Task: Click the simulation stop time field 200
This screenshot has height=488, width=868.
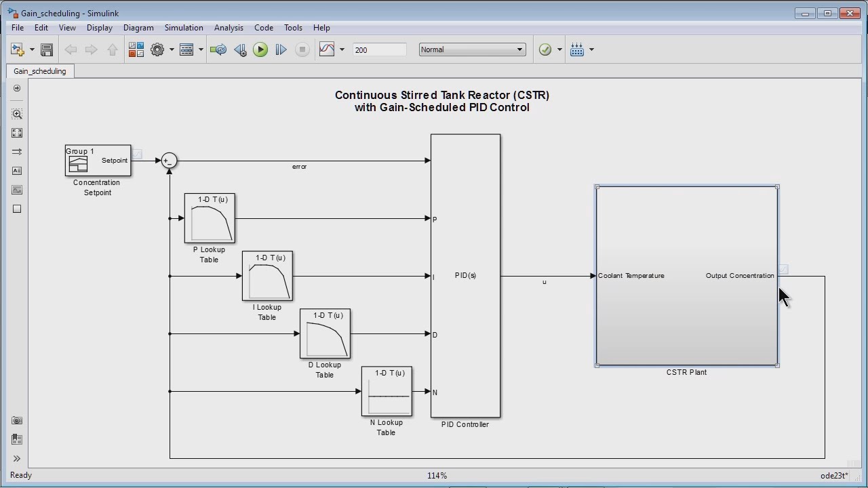Action: coord(380,49)
